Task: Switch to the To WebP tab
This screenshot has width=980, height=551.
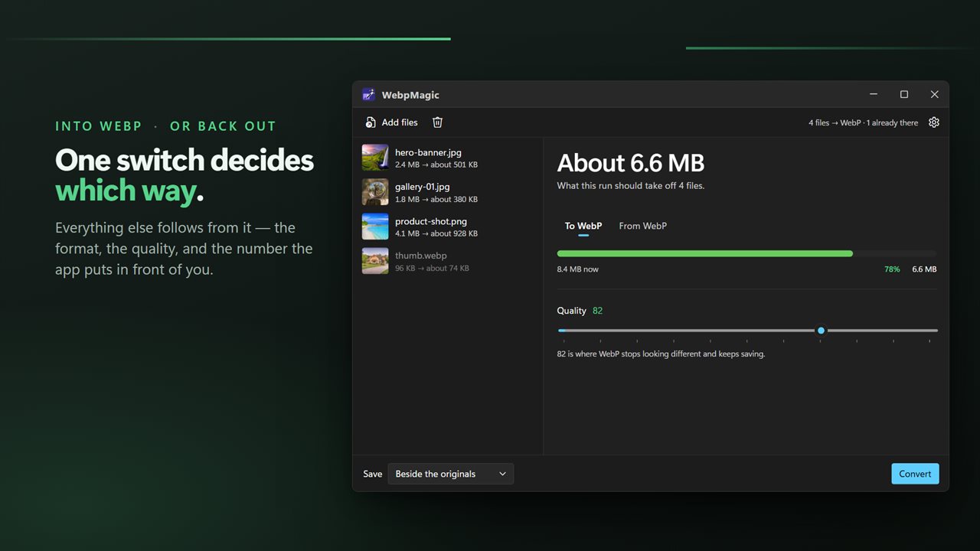Action: (583, 226)
